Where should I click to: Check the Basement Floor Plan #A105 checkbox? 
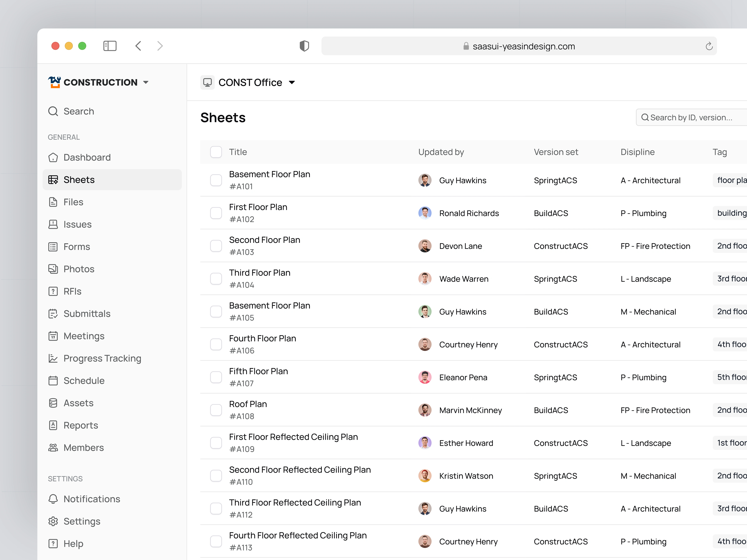(216, 312)
